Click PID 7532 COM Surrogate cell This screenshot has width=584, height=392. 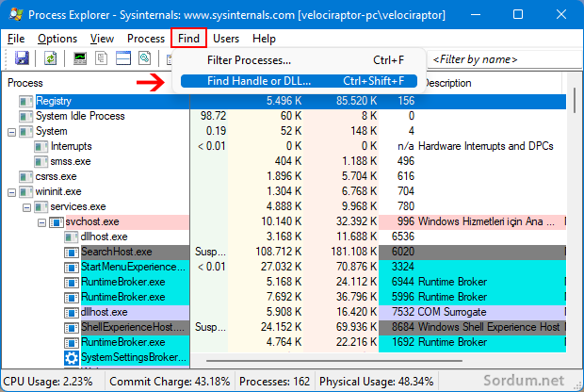(x=439, y=312)
